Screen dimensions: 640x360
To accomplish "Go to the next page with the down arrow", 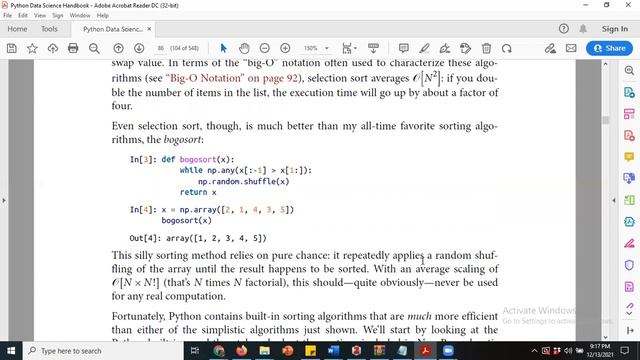I will (139, 49).
